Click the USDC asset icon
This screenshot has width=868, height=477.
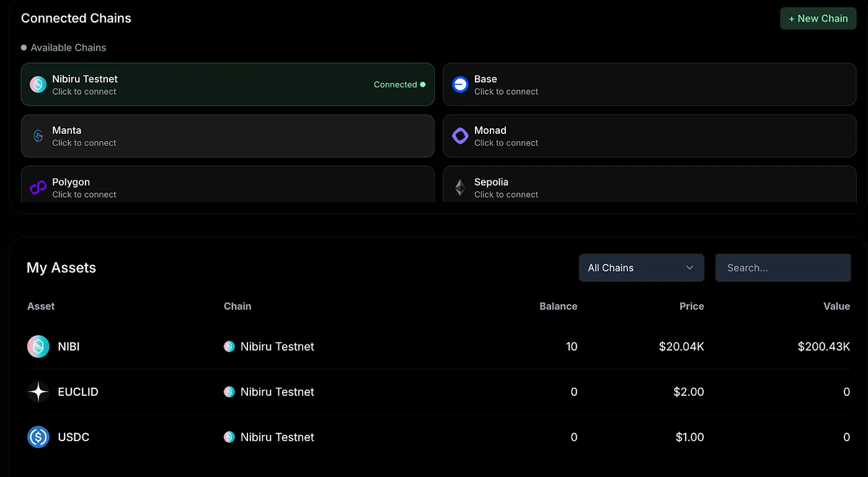tap(38, 437)
